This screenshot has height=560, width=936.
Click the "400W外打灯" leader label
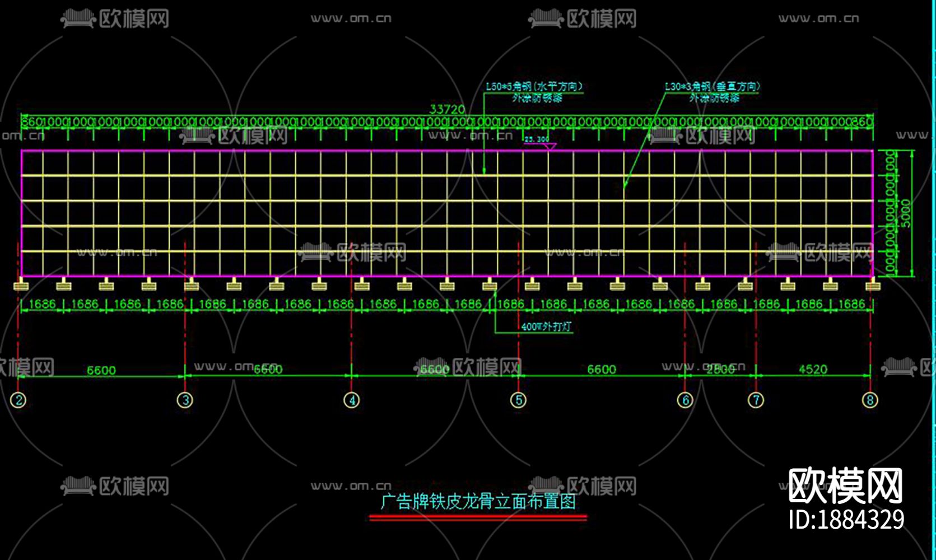(x=546, y=326)
